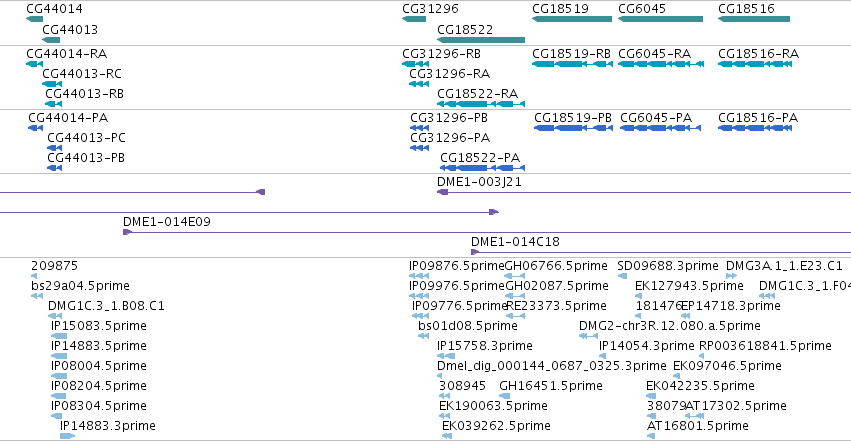The width and height of the screenshot is (851, 441).
Task: Select EST EK039262.5prime
Action: [447, 436]
